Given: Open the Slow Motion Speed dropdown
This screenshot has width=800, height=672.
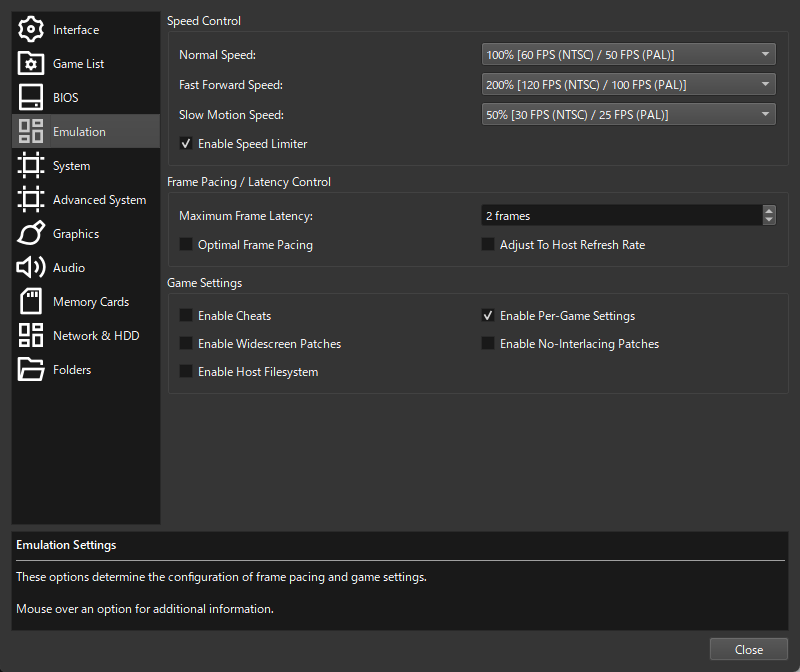Looking at the screenshot, I should point(629,115).
